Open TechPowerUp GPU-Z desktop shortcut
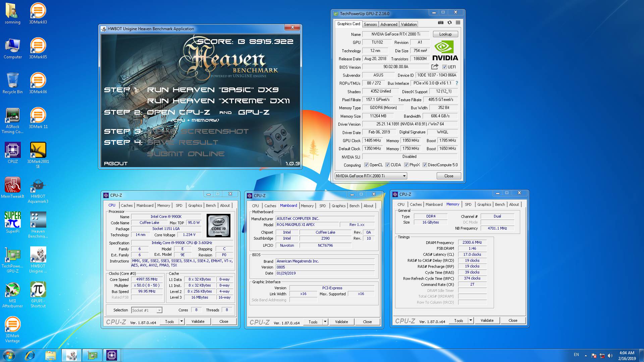 12,260
